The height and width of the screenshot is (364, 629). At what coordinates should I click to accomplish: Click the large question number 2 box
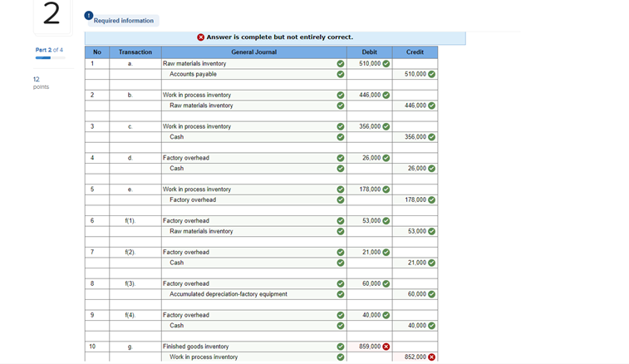pyautogui.click(x=52, y=15)
